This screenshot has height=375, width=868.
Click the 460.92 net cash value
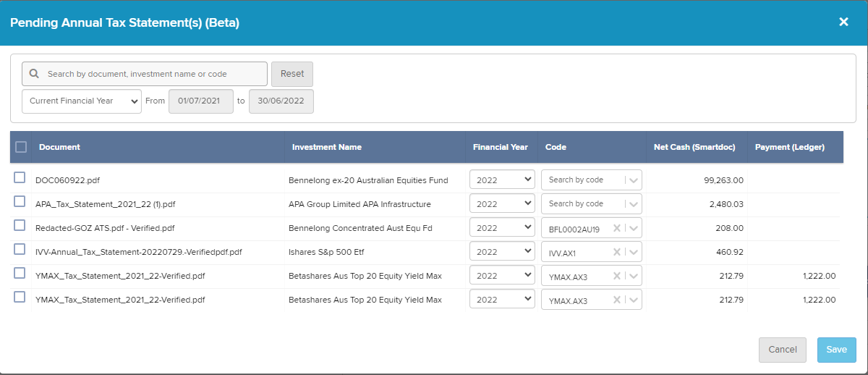click(x=730, y=252)
